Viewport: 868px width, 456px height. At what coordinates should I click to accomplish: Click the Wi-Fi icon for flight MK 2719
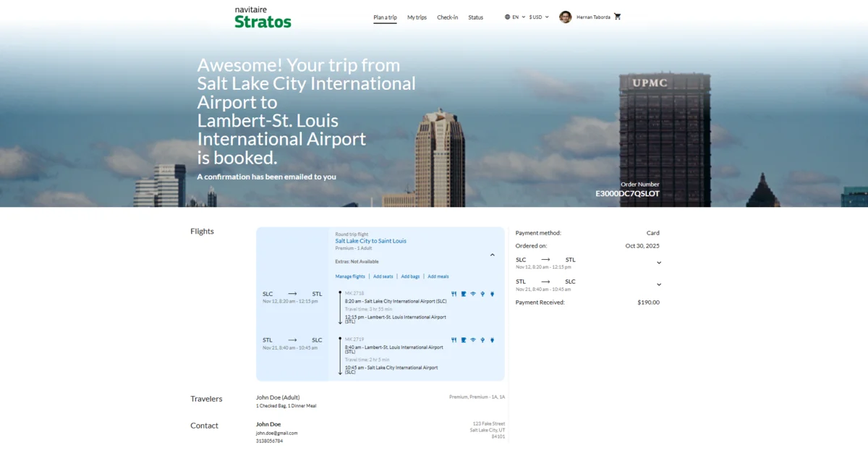point(473,339)
